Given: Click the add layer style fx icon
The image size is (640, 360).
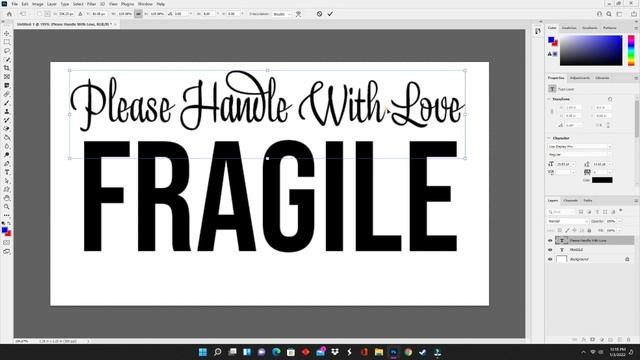Looking at the screenshot, I should click(x=583, y=340).
